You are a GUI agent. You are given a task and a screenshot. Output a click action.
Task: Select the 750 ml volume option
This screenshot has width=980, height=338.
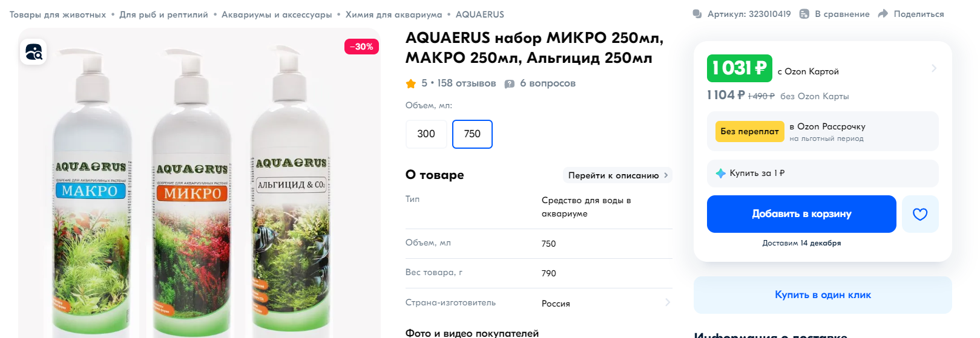(x=472, y=134)
